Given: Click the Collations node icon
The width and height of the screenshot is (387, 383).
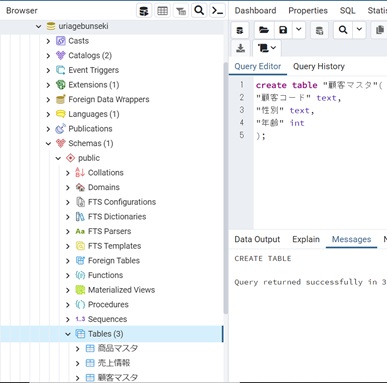Looking at the screenshot, I should coord(80,173).
